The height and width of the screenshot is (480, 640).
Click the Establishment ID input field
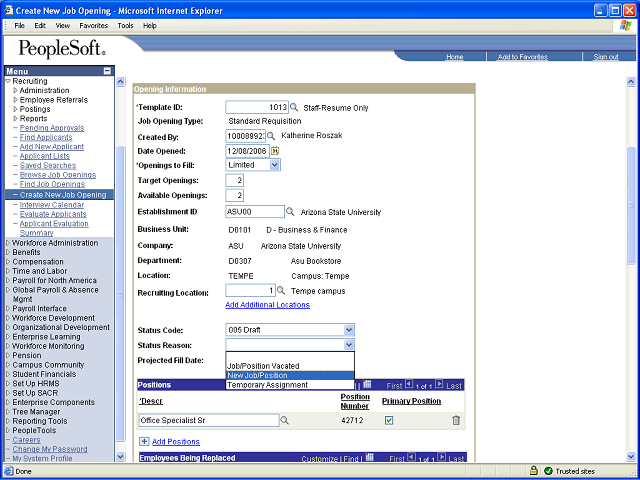point(255,211)
